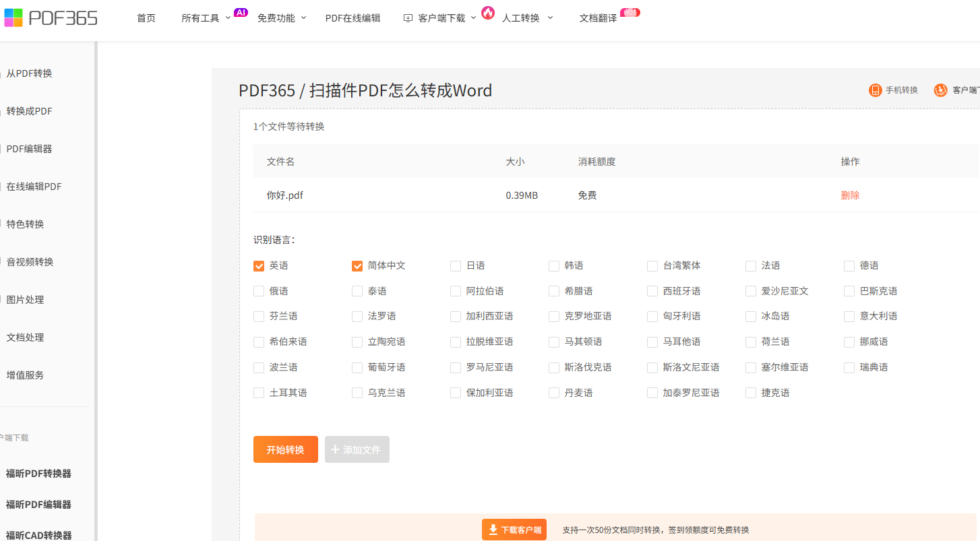Open the PDF编辑器 sidebar item
Image resolution: width=980 pixels, height=541 pixels.
point(29,149)
